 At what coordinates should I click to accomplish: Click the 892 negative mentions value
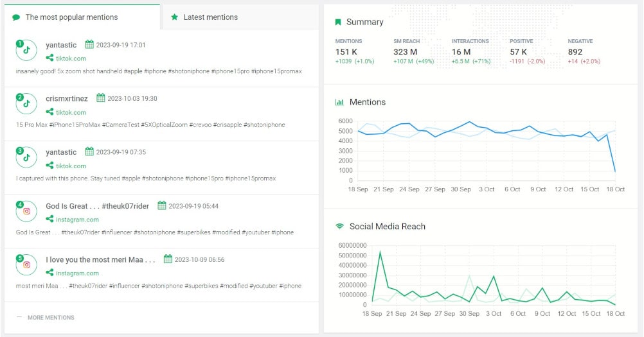click(575, 52)
